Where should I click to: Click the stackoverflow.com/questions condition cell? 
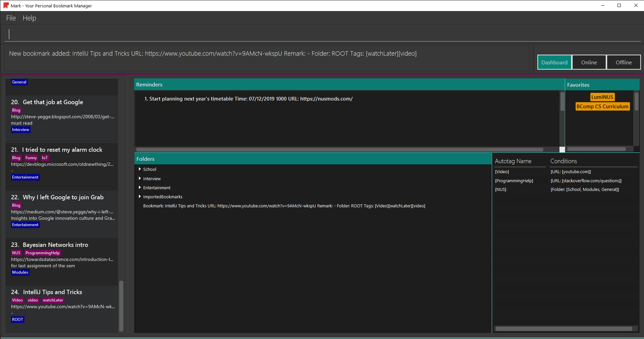coord(586,181)
